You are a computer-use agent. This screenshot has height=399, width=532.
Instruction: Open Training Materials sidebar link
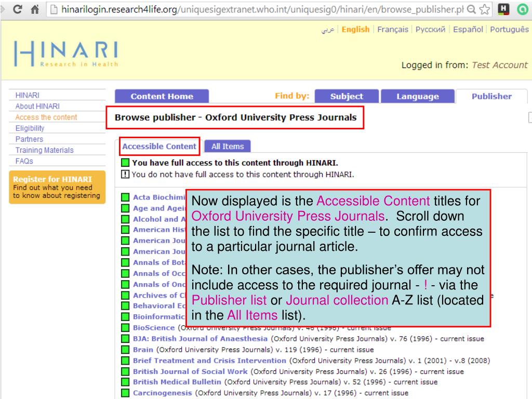(x=44, y=150)
